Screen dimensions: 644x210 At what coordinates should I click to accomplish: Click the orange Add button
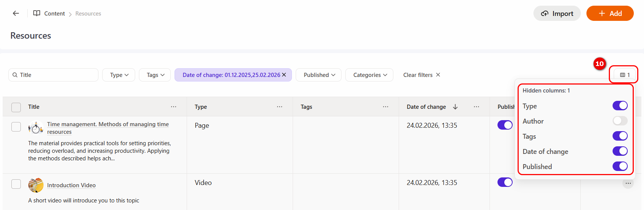point(610,14)
